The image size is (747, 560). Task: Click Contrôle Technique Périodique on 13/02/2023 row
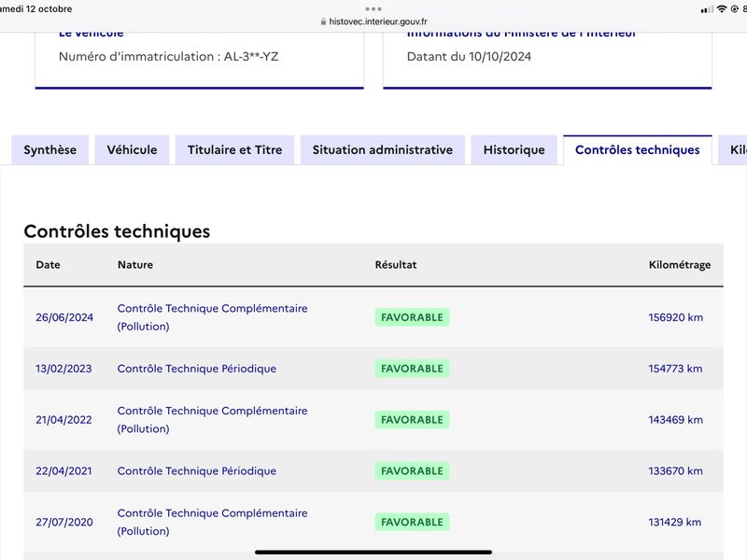pos(197,369)
